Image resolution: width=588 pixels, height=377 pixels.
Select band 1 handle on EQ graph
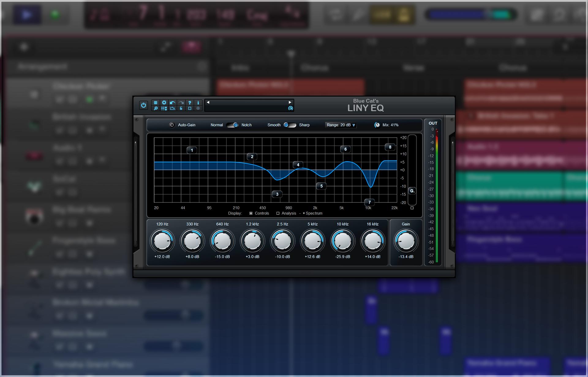tap(192, 150)
